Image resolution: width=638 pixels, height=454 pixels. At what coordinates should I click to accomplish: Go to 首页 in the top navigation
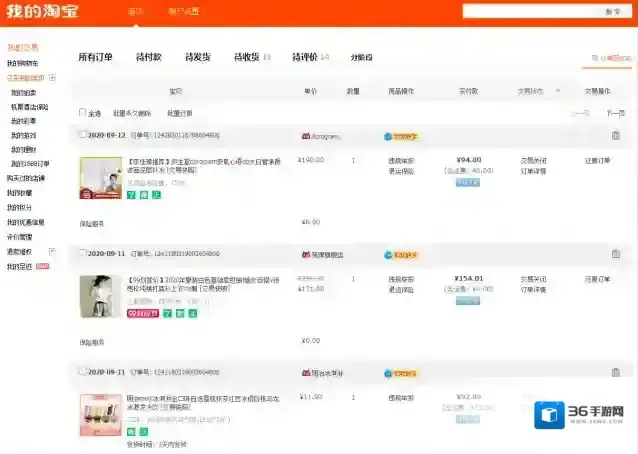click(x=135, y=11)
